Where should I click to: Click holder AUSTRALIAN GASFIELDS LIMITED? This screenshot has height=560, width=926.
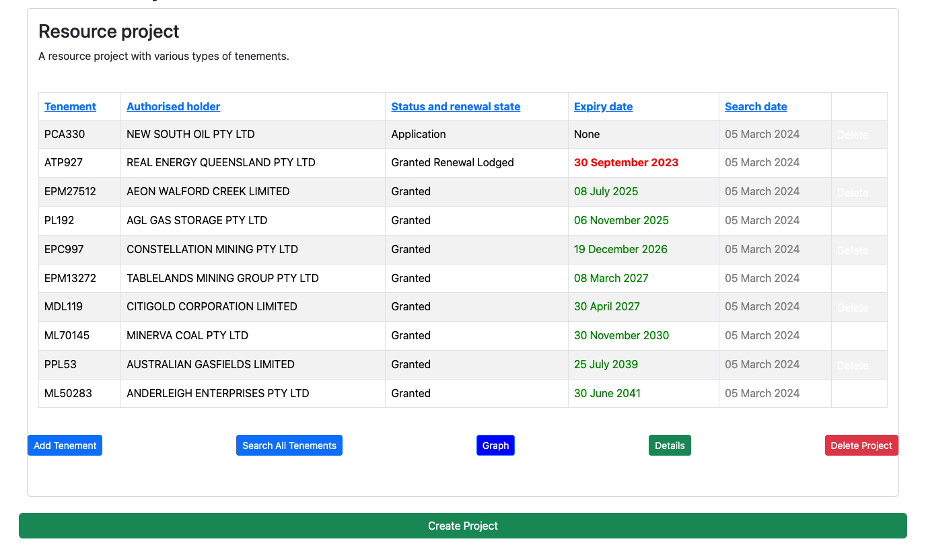point(211,364)
